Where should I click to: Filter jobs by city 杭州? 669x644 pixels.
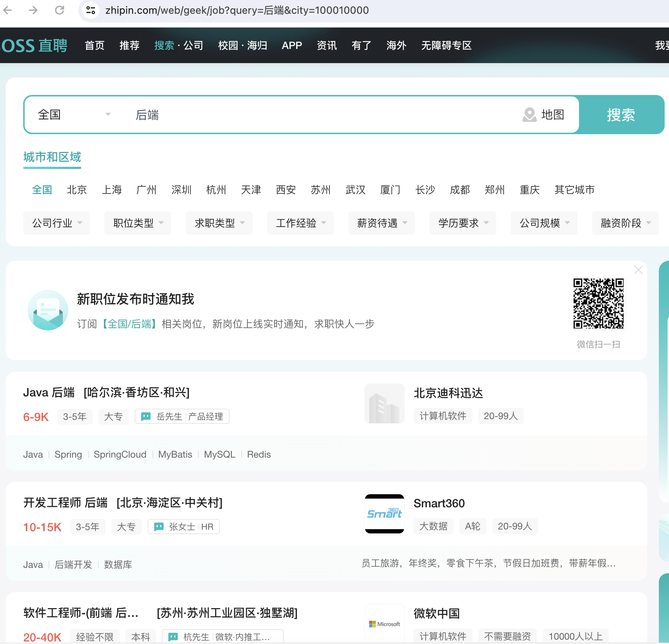[x=216, y=190]
